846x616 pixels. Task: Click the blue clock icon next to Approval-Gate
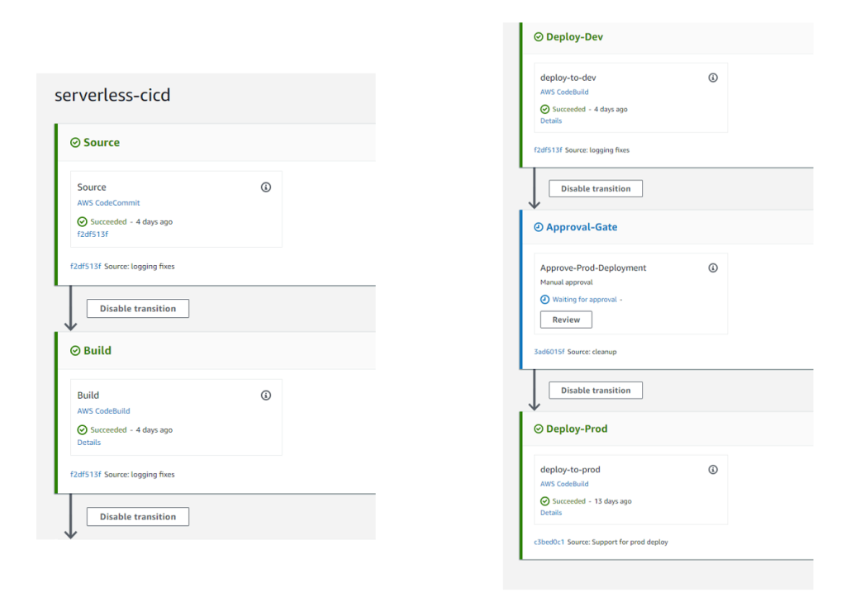(538, 226)
